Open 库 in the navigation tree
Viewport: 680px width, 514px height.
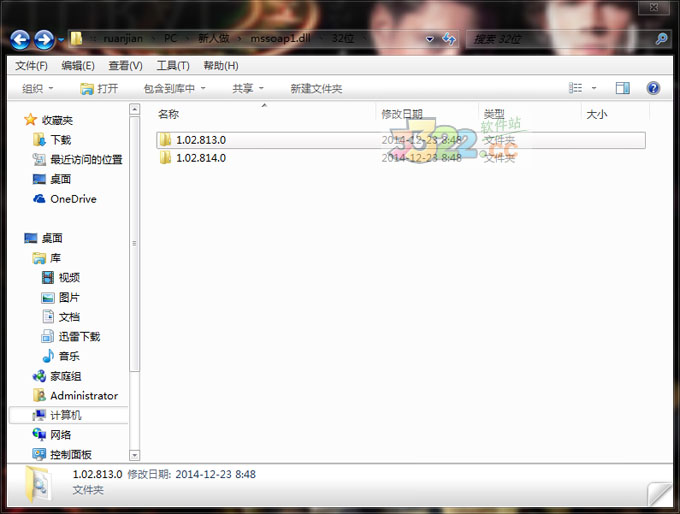[56, 258]
